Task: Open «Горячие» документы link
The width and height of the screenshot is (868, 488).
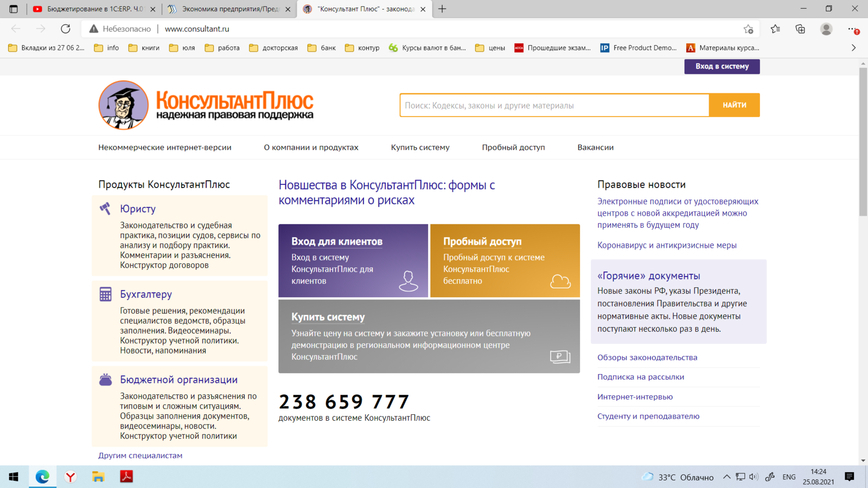Action: (x=649, y=275)
